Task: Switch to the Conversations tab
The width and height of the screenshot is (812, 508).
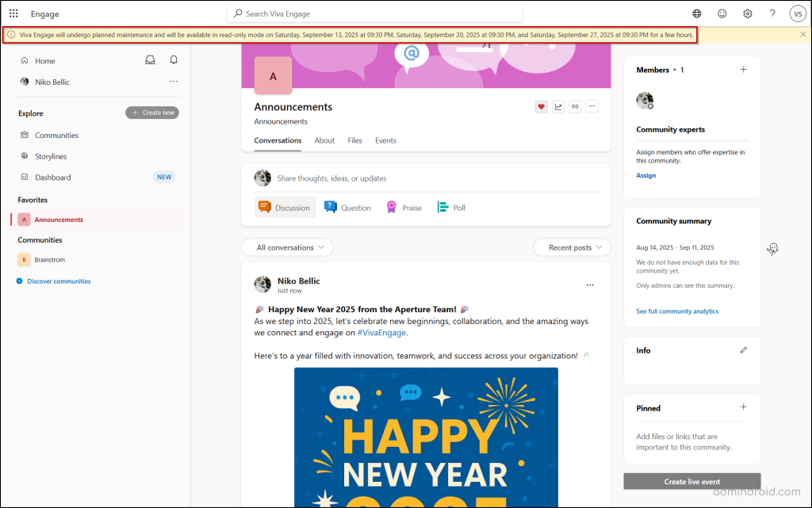Action: [x=278, y=140]
